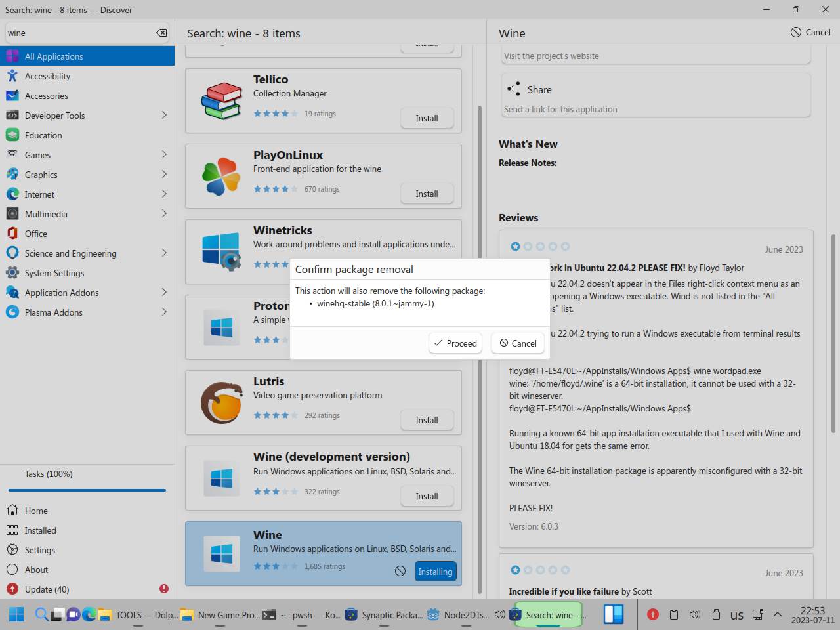Click the Science and Engineering icon
The width and height of the screenshot is (840, 630).
12,253
